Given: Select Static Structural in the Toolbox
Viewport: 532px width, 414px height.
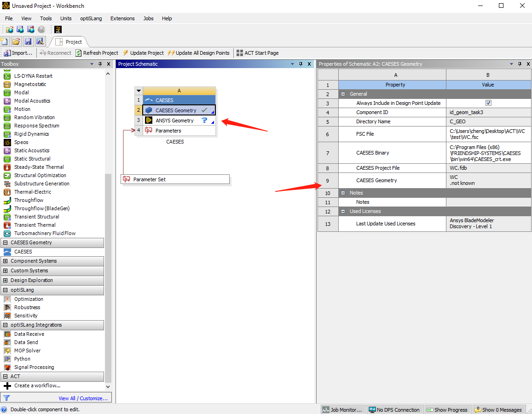Looking at the screenshot, I should [x=32, y=159].
